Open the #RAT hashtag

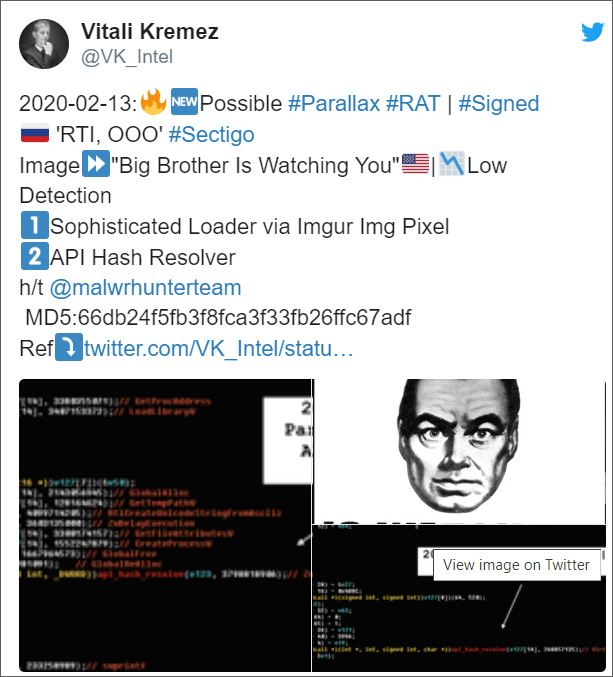coord(413,104)
